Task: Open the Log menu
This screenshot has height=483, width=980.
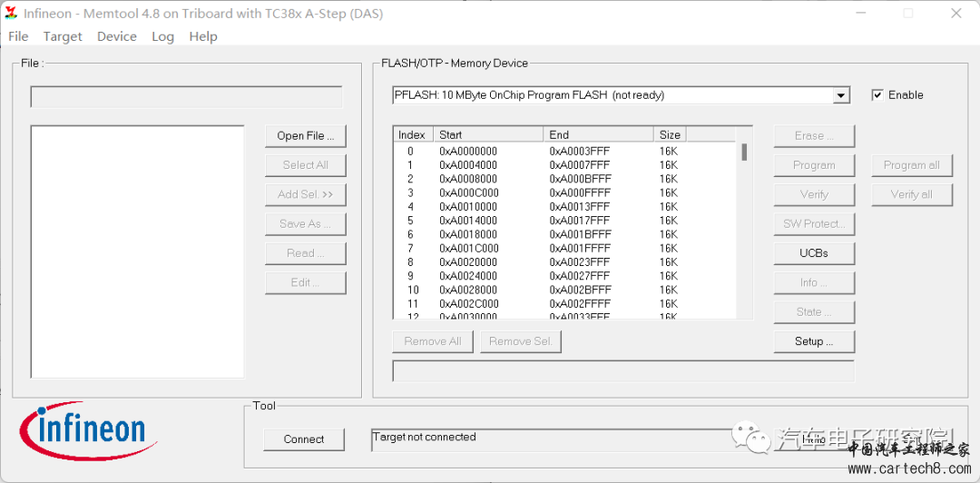Action: click(162, 36)
